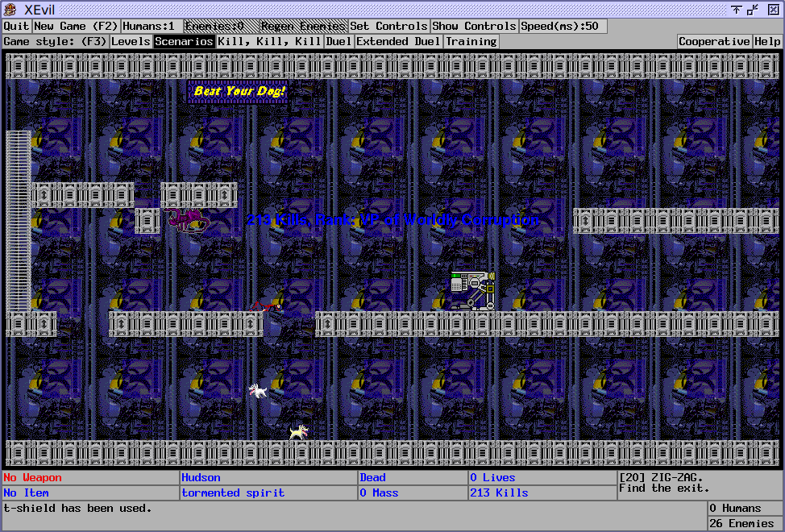785x532 pixels.
Task: Click the 't-shield has been used.' message
Action: point(77,509)
